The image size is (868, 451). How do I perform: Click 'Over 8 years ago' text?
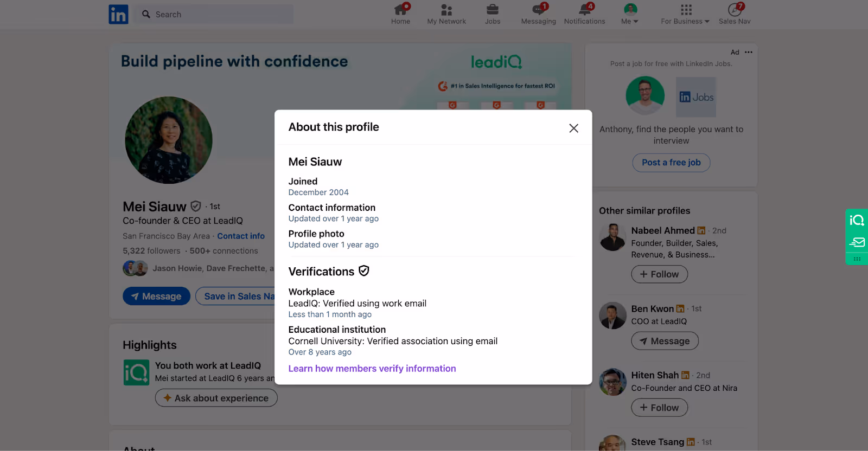point(320,352)
